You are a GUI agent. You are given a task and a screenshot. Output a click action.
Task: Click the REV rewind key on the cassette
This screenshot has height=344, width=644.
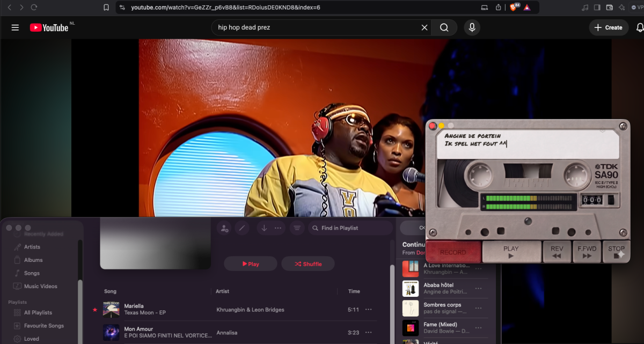[x=557, y=252]
